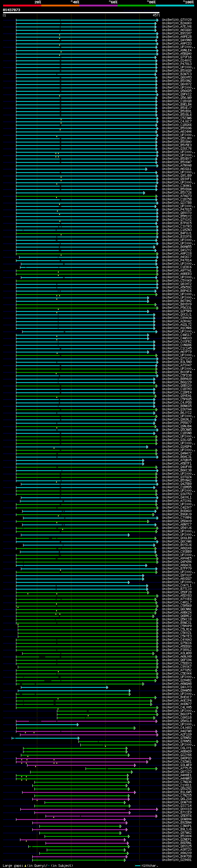Select hit label UniRef100_A4H8E1
This screenshot has width=197, height=868.
click(x=177, y=775)
